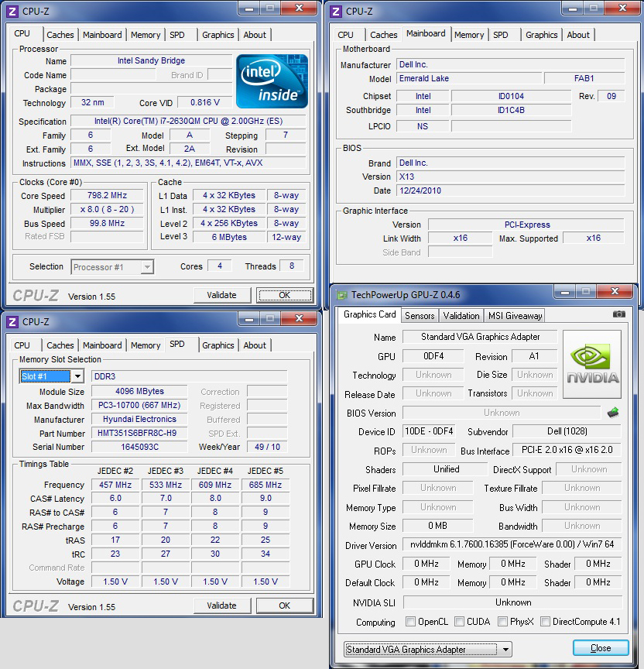
Task: Click the Intel Inside logo
Action: (x=272, y=81)
